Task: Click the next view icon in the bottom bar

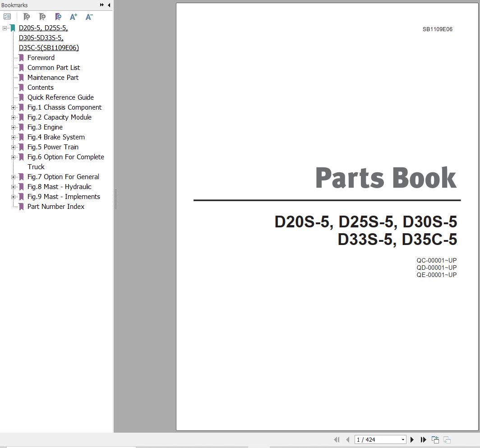Action: [447, 440]
